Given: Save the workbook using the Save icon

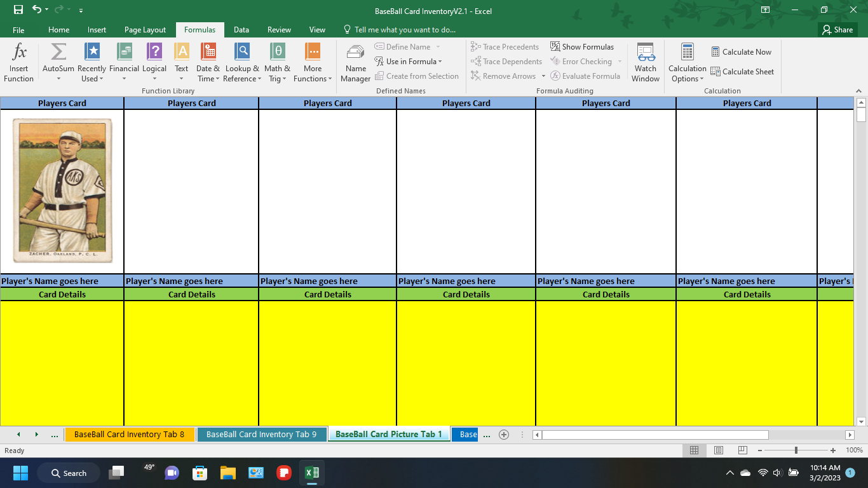Looking at the screenshot, I should pos(18,10).
